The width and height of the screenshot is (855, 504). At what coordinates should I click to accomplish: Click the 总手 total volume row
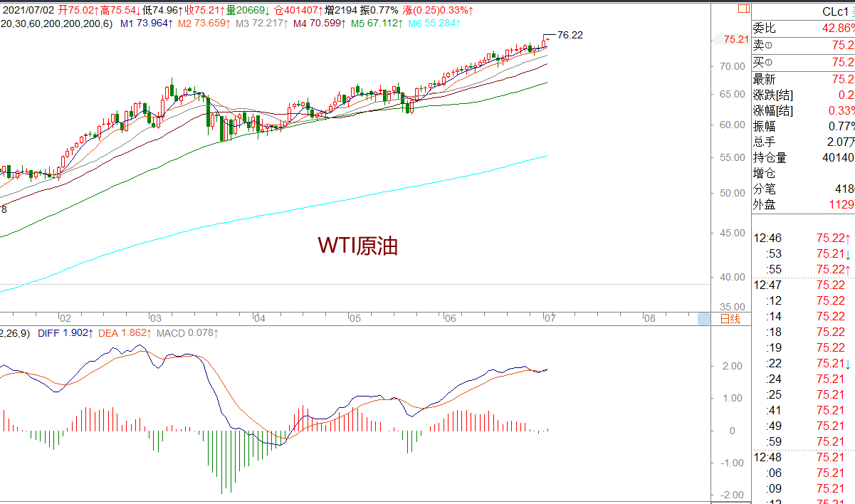pos(804,142)
